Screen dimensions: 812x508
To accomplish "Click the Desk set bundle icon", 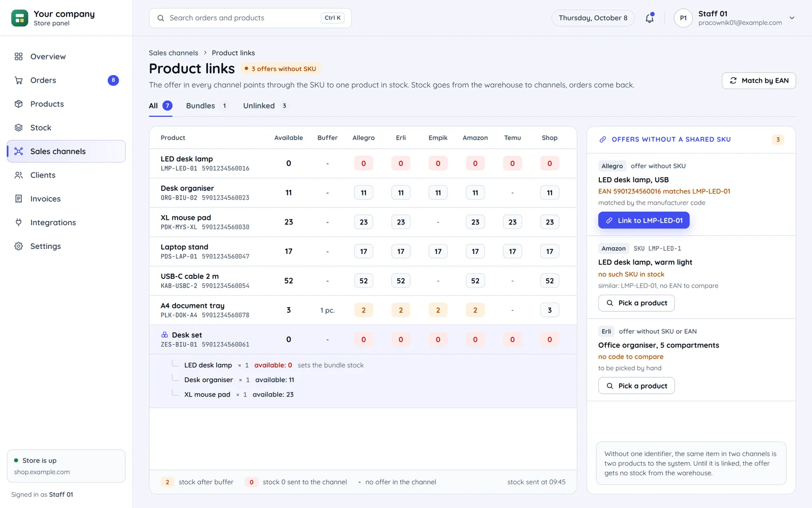I will click(164, 335).
